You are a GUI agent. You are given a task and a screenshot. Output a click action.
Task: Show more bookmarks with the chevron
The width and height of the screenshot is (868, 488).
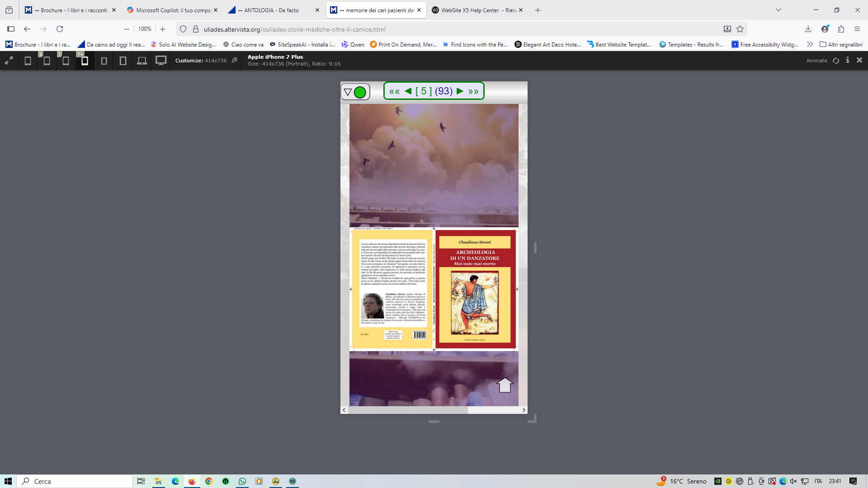810,44
